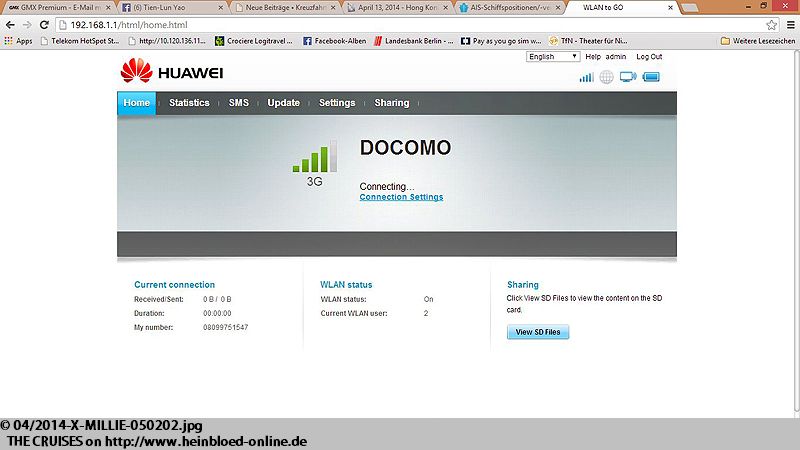800x450 pixels.
Task: Close the AIS-Schiffspositionen tab
Action: point(558,8)
